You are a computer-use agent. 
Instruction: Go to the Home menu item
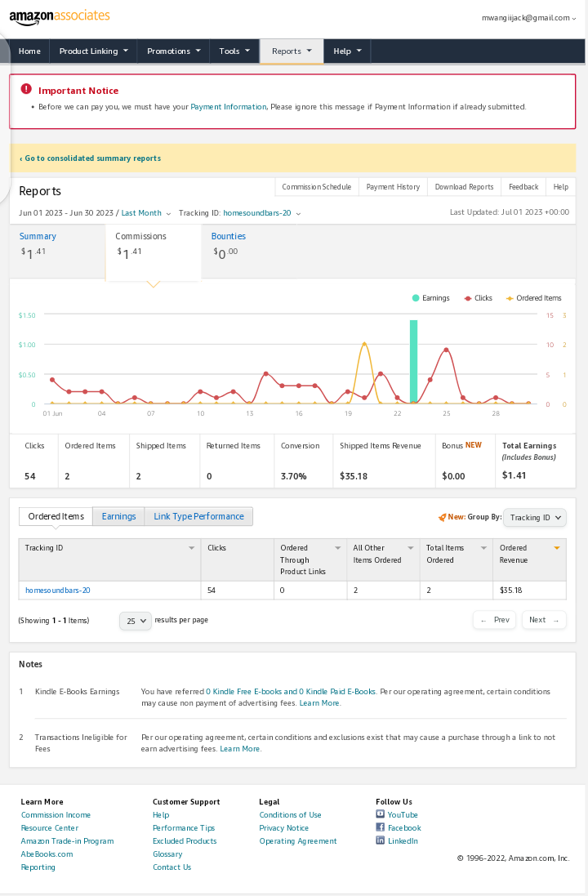(29, 51)
